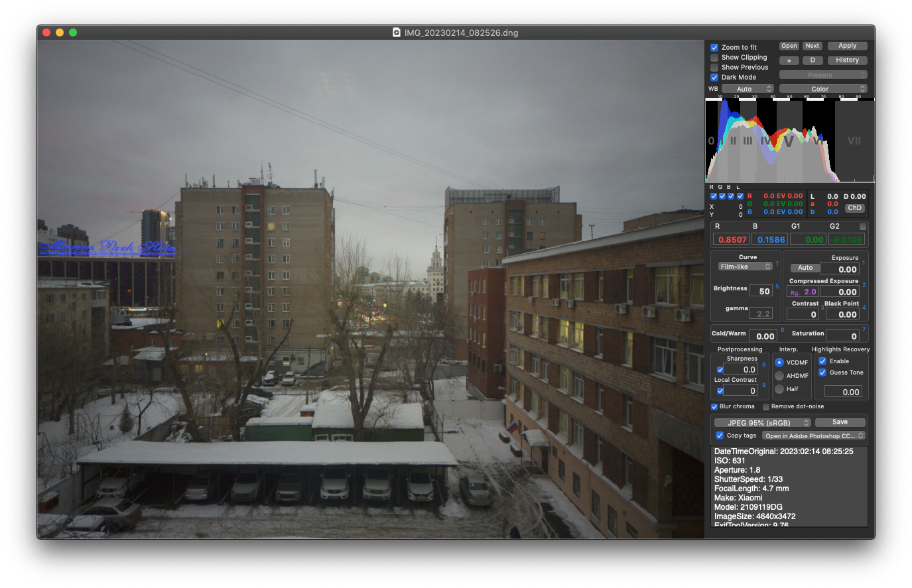Click the B white balance value 0.1586
This screenshot has height=588, width=912.
coord(769,239)
